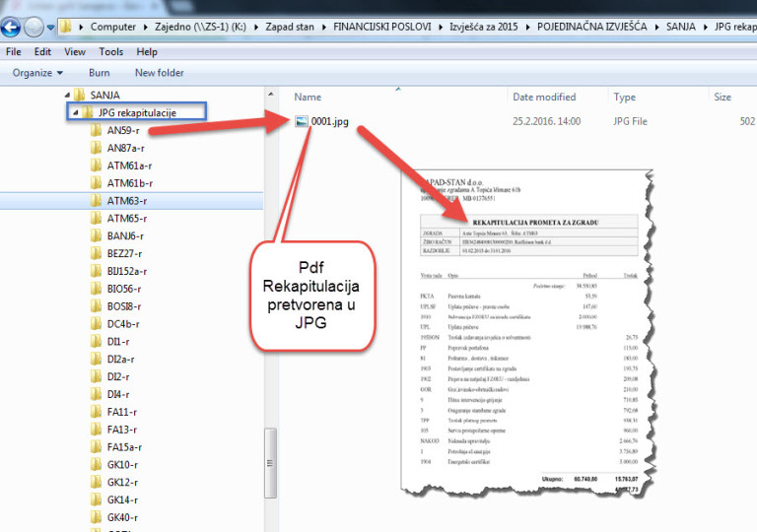Click the GK10-r folder icon
Viewport: 757px width, 532px height.
click(96, 464)
